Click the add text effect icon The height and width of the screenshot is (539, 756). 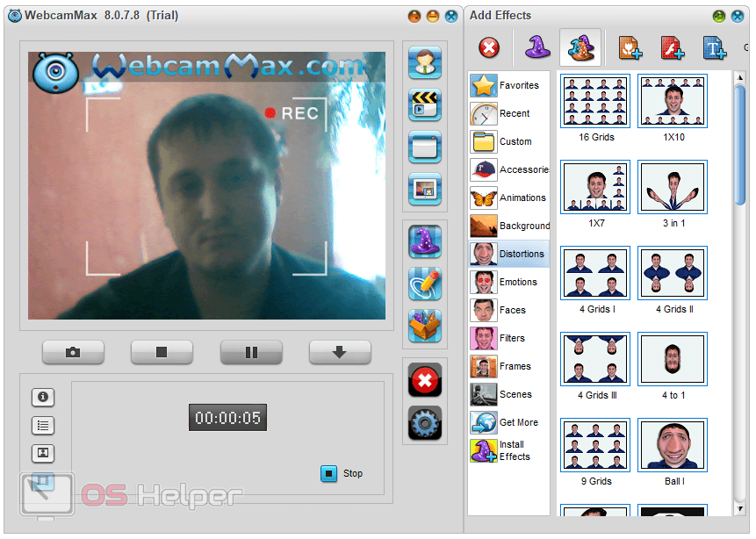click(x=714, y=47)
